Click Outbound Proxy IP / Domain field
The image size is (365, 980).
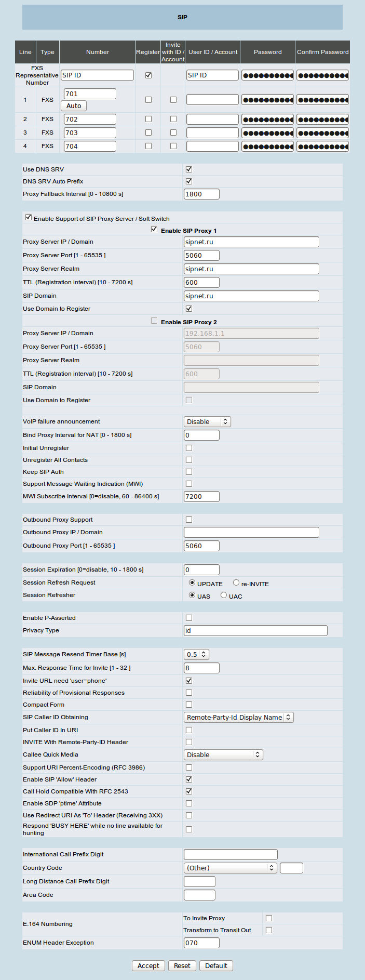(251, 533)
